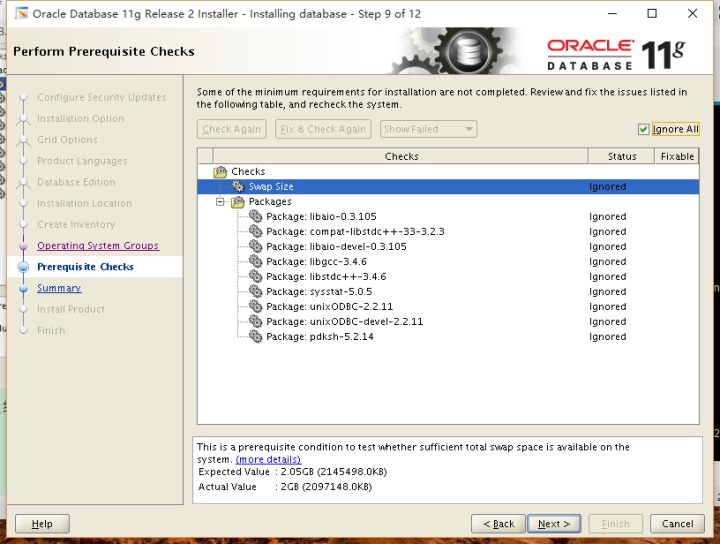Viewport: 720px width, 544px height.
Task: Select Package: unixODBC-devel-2.2.11 row
Action: coord(448,321)
